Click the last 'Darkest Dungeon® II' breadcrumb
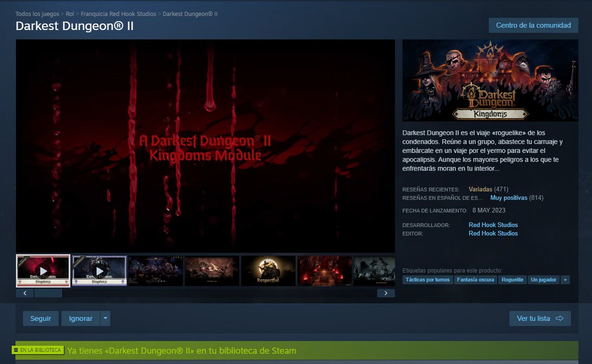This screenshot has width=592, height=364. [x=190, y=14]
